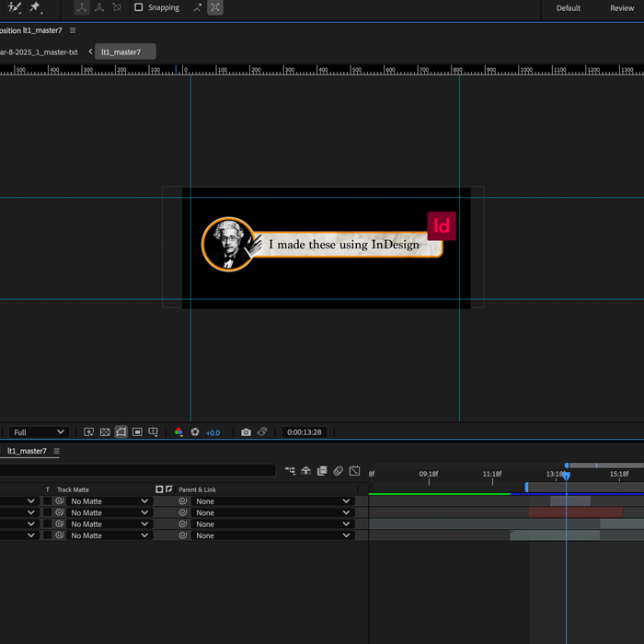Check Preserve Transparency on the first layer
The image size is (644, 644).
(x=48, y=501)
